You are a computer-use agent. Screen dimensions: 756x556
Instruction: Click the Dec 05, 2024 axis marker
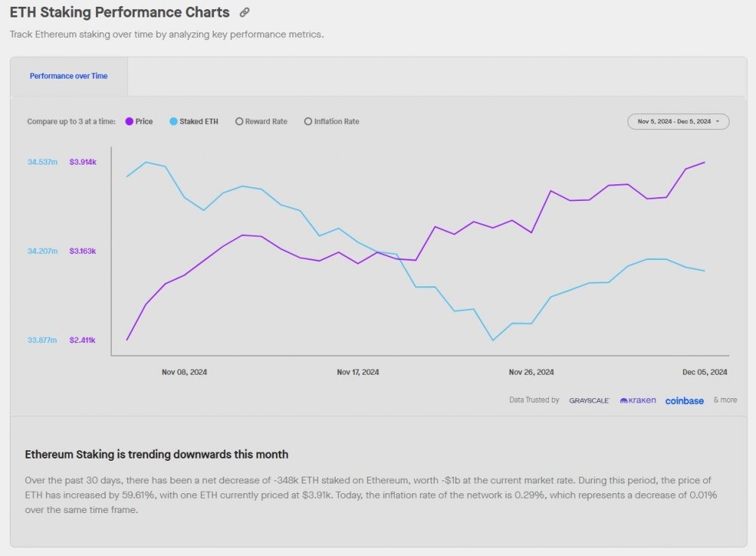click(704, 372)
